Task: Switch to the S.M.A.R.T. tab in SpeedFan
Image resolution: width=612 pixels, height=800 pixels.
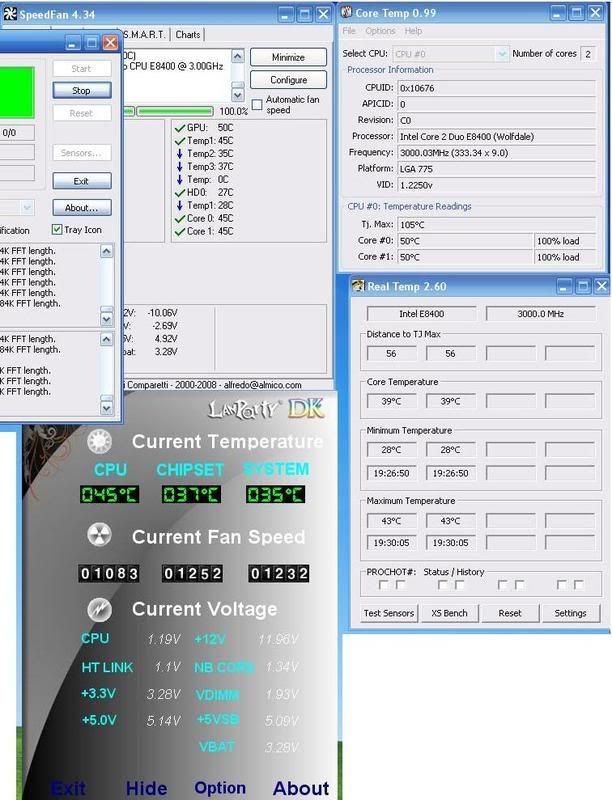Action: point(144,35)
